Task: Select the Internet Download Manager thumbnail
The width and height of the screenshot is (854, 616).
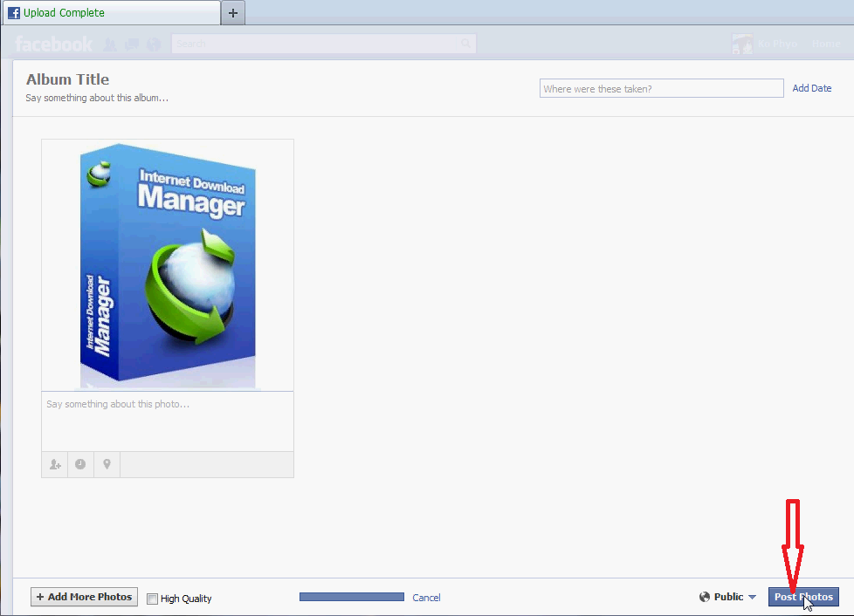Action: (168, 265)
